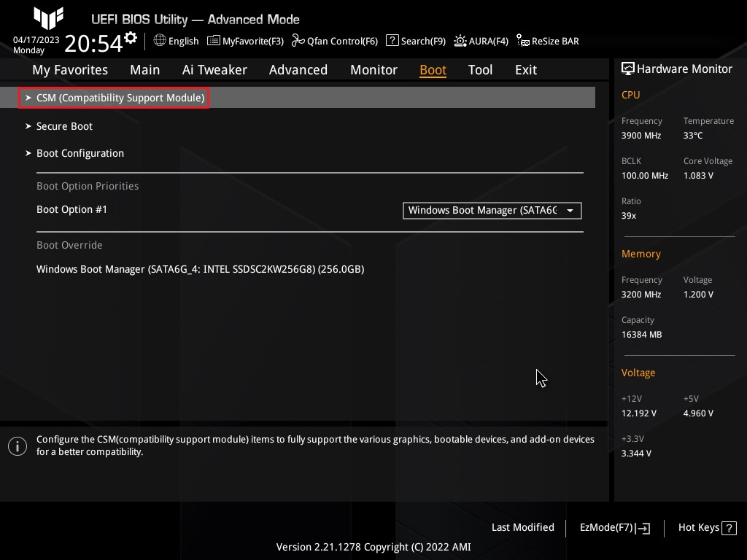Open the Boot Configuration entry
747x560 pixels.
(80, 153)
